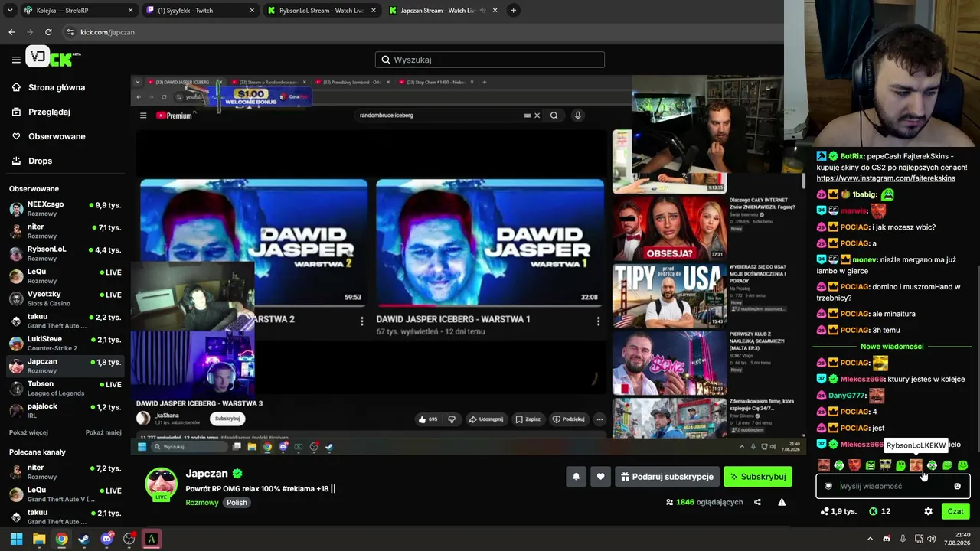Open Google Chrome from taskbar

pos(61,539)
